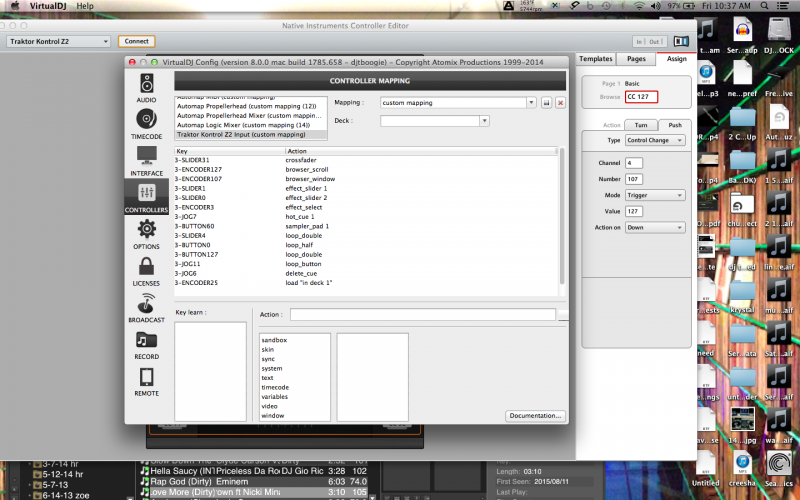Open the Timecode settings section
This screenshot has height=500, width=800.
[146, 124]
